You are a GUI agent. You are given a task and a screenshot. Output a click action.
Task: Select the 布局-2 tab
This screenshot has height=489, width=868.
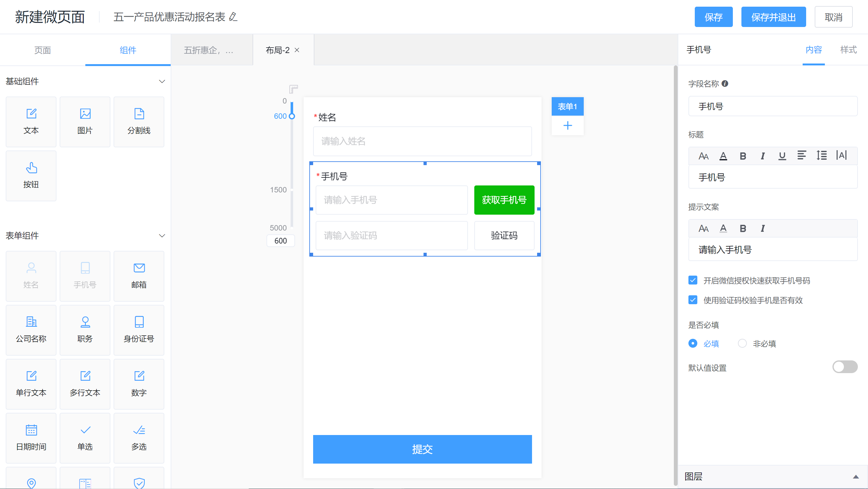[277, 50]
